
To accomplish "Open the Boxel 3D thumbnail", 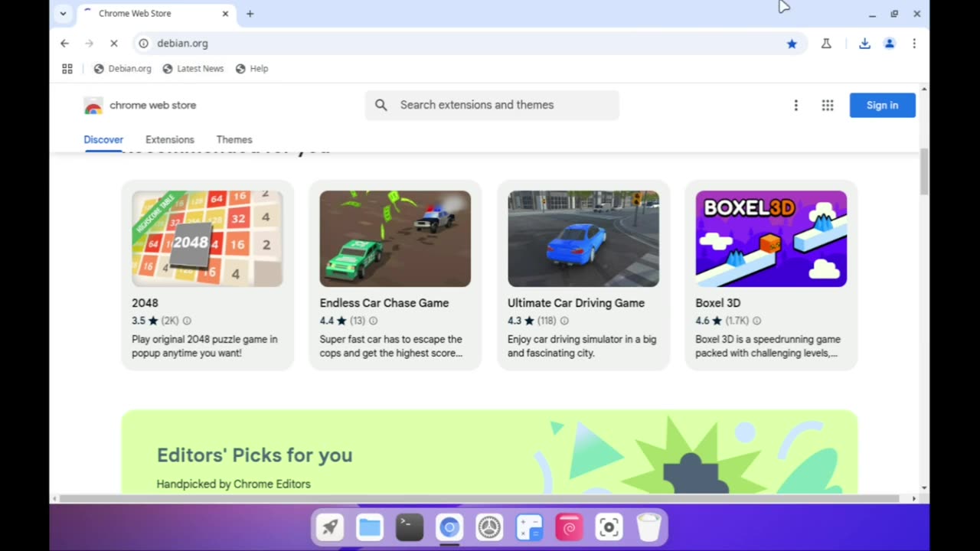I will [771, 239].
